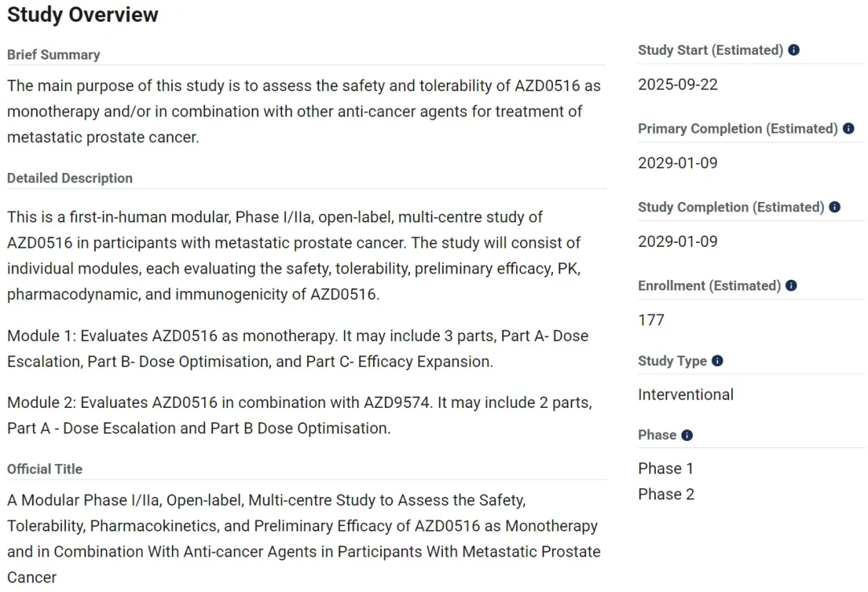Image resolution: width=868 pixels, height=592 pixels.
Task: Click the Study Type info icon
Action: 717,361
